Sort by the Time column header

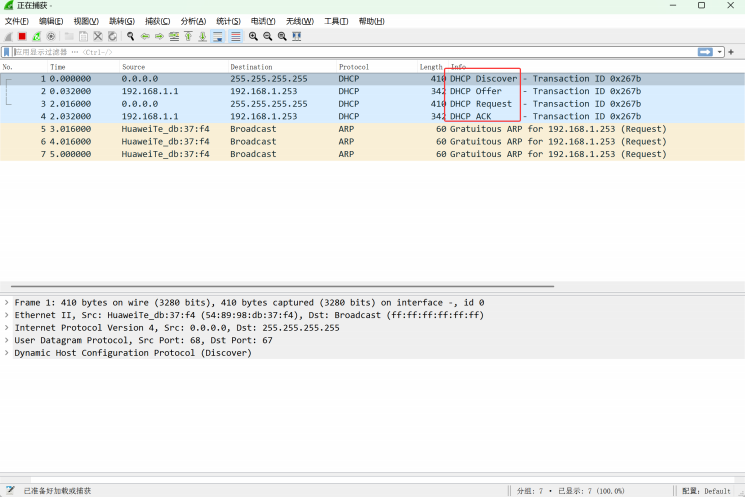tap(83, 67)
